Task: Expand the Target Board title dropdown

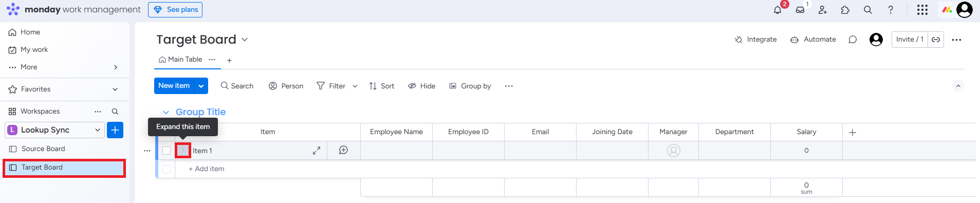Action: 245,40
